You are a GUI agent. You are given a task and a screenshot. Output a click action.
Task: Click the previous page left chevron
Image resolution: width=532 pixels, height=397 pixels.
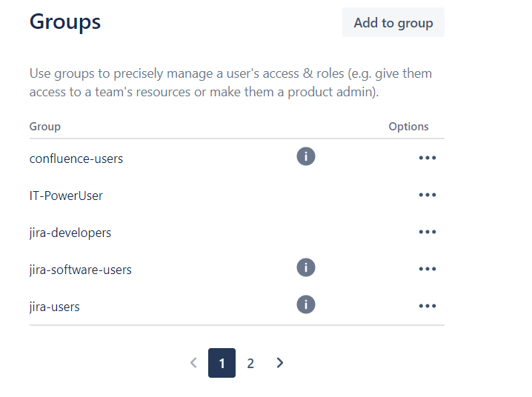pyautogui.click(x=193, y=363)
